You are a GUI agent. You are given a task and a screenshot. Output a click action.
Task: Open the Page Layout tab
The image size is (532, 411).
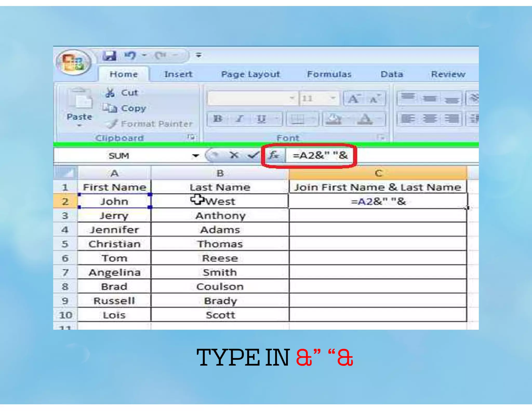click(250, 74)
